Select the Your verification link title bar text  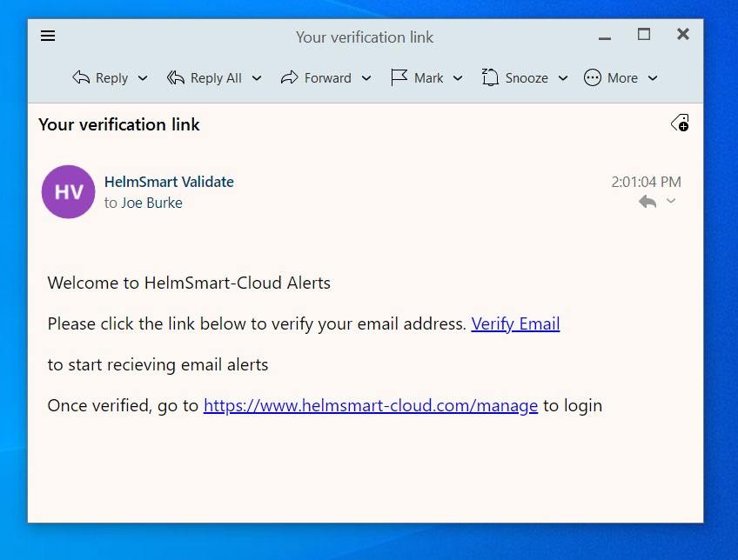[x=365, y=37]
